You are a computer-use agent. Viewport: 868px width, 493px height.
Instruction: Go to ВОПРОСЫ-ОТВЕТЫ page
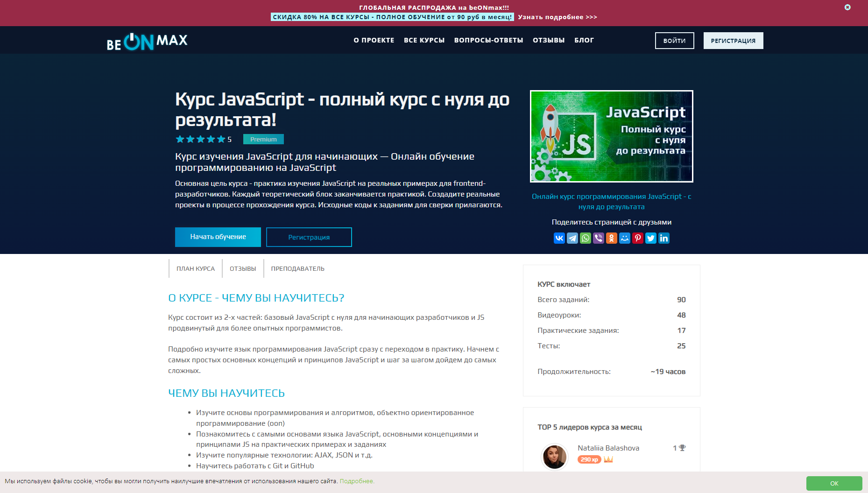point(488,40)
